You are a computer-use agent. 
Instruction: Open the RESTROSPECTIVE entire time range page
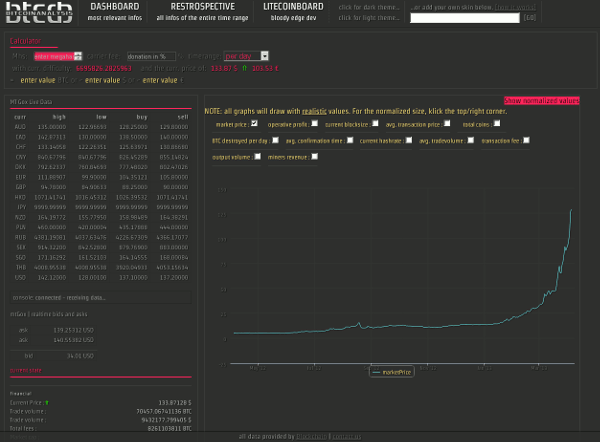[202, 12]
